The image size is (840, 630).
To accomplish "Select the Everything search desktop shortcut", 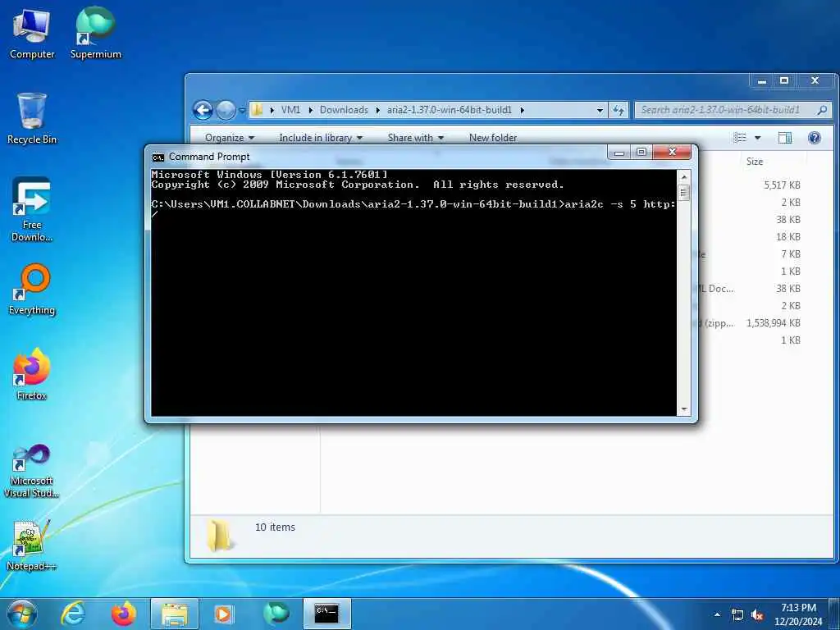I will pyautogui.click(x=32, y=290).
